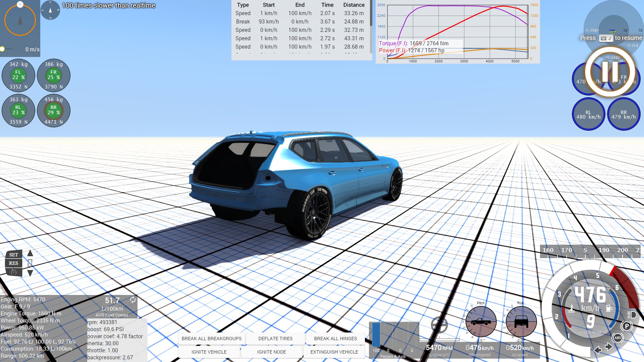Viewport: 644px width, 362px height.
Task: Click the throttle pedal bar showing 100
Action: pos(376,335)
